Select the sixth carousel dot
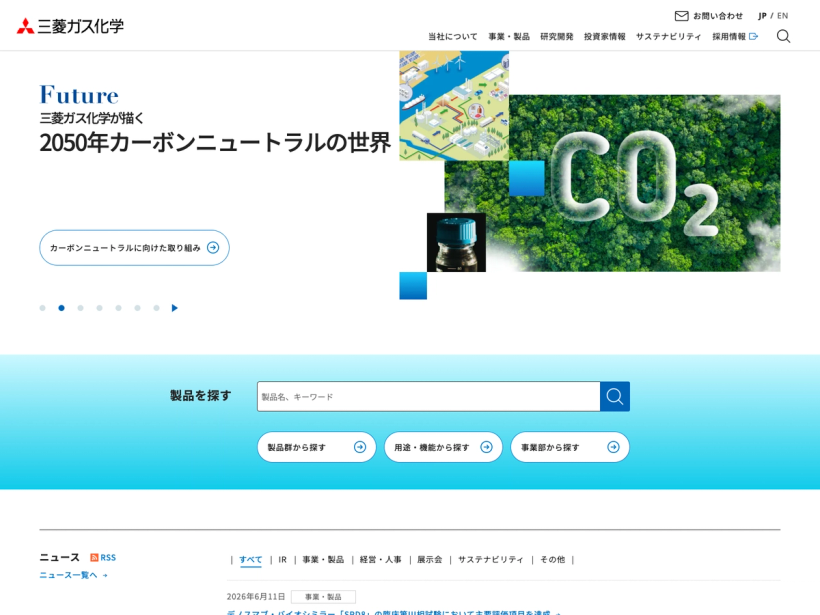 [138, 308]
